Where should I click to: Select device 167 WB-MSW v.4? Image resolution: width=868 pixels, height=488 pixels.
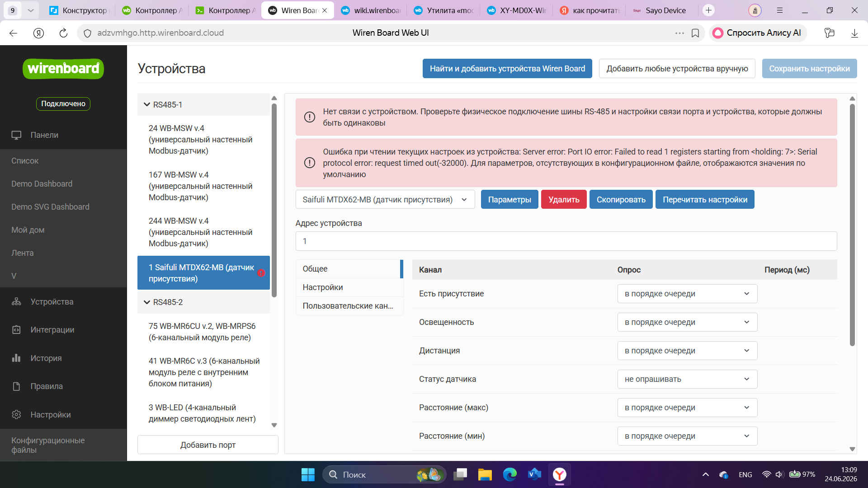pos(203,186)
